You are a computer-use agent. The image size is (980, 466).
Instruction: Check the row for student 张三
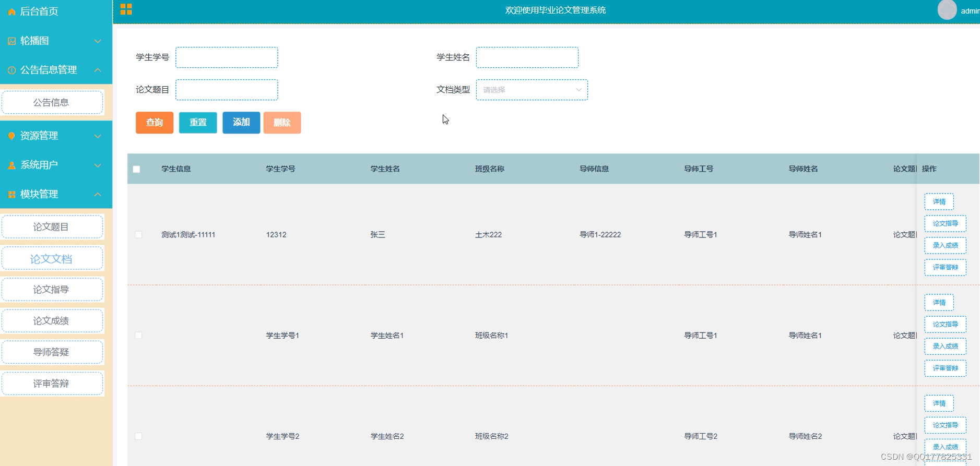138,235
